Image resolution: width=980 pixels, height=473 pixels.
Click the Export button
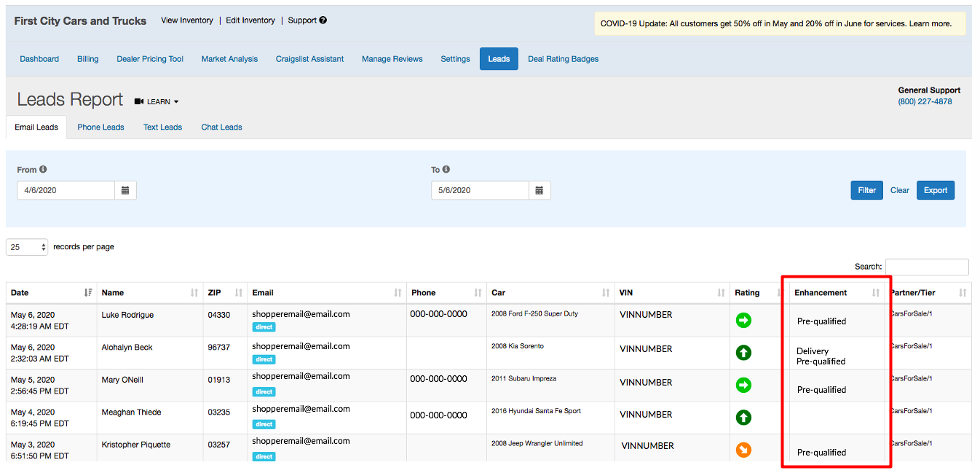click(x=936, y=190)
